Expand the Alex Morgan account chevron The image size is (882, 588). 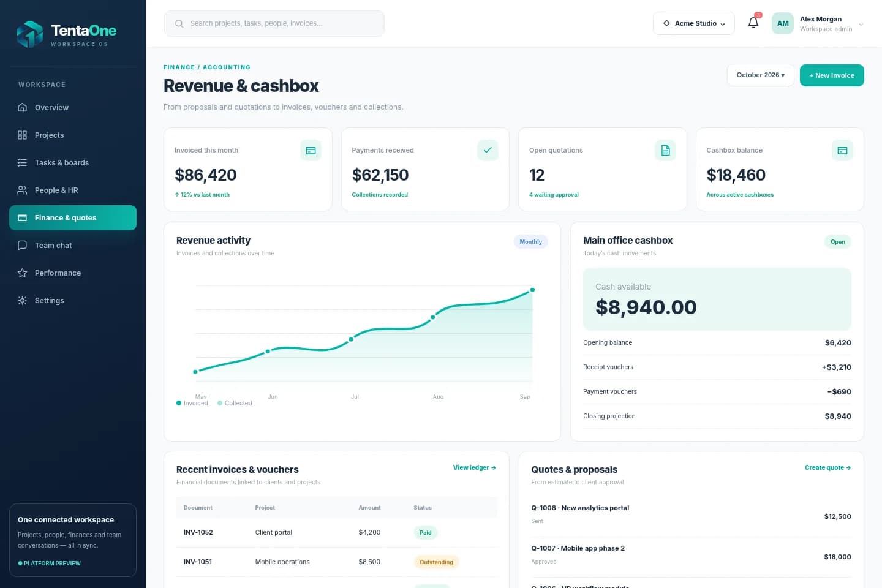[x=861, y=24]
